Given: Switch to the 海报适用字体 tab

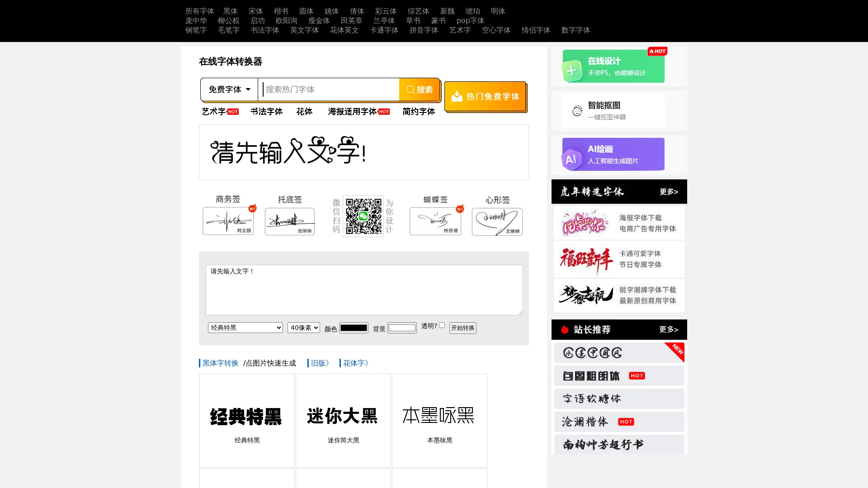Looking at the screenshot, I should 352,112.
